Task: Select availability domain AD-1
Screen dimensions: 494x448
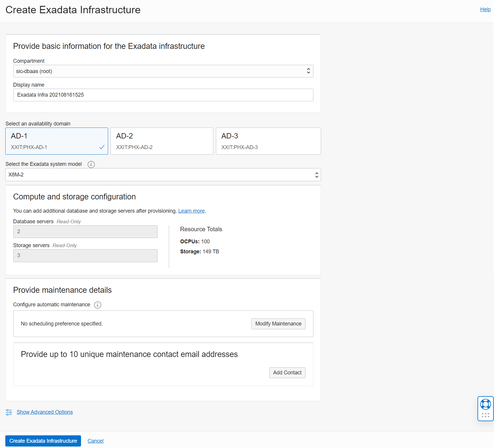Action: coord(57,141)
